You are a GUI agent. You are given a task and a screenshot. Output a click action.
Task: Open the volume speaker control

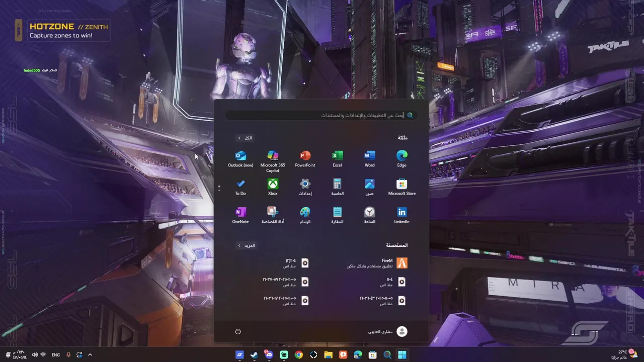[x=35, y=354]
